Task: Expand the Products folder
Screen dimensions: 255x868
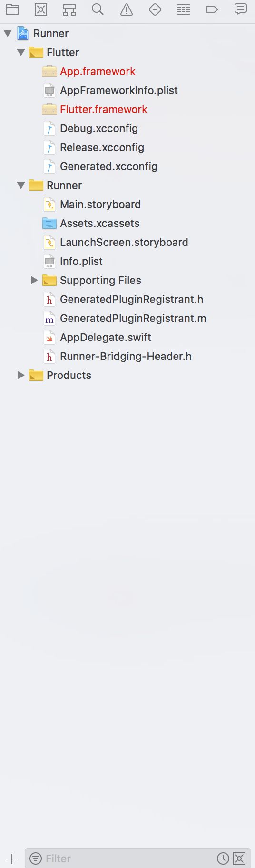Action: [21, 375]
